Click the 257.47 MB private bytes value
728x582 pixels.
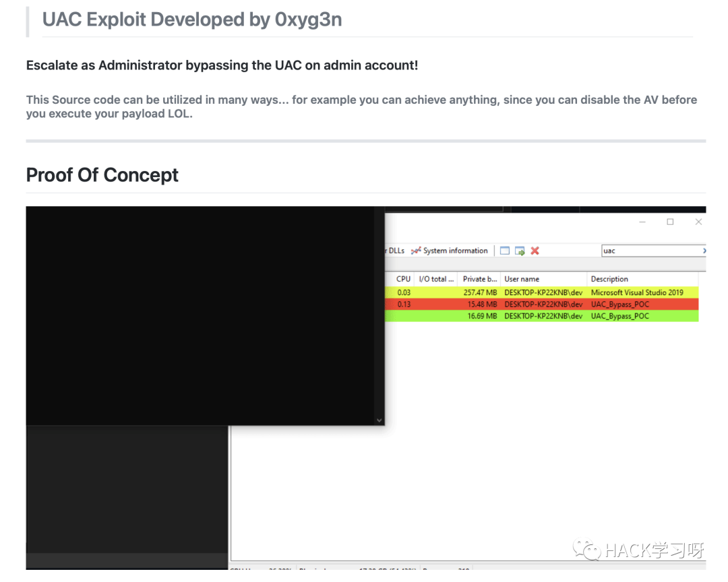[x=480, y=292]
